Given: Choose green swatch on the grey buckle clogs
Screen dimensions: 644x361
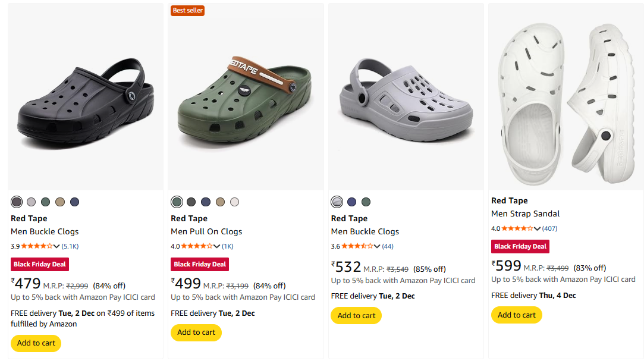Looking at the screenshot, I should pyautogui.click(x=366, y=202).
